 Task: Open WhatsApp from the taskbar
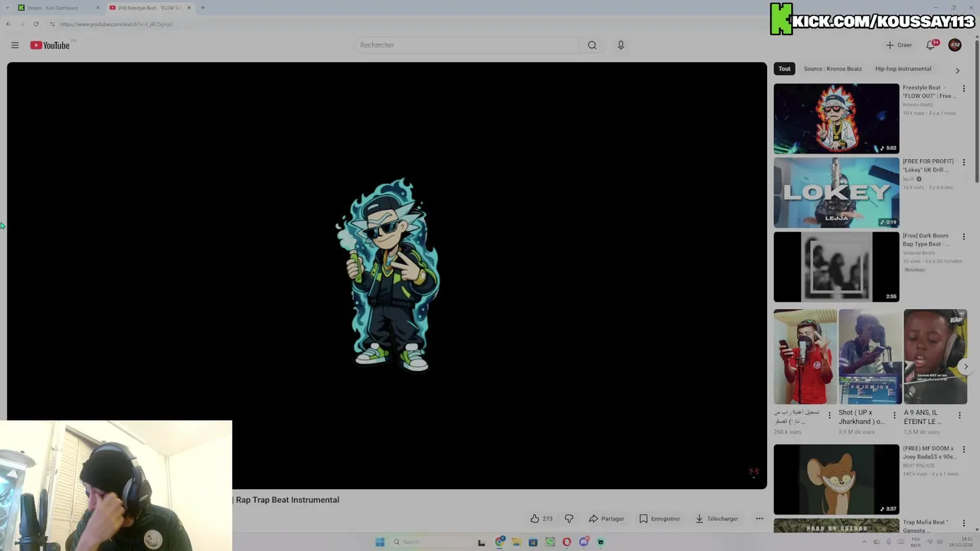550,542
